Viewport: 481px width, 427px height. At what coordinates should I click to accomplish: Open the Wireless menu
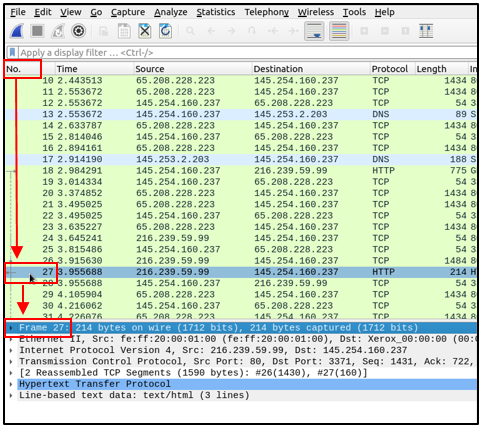coord(316,12)
